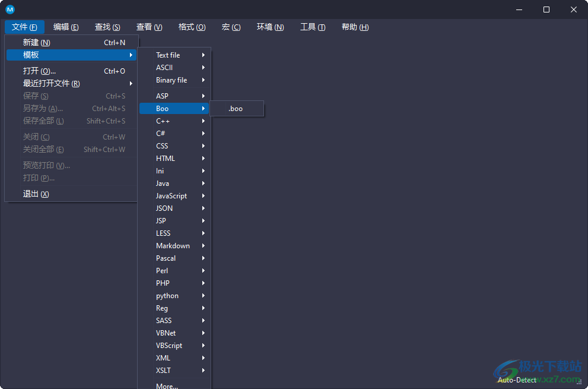Expand the Markdown template submenu
Screen dimensions: 588x389
174,245
